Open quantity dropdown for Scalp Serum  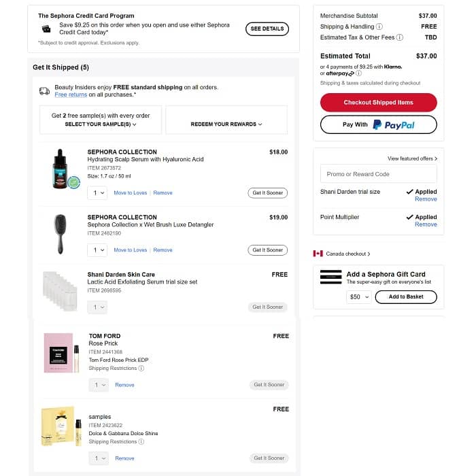[x=97, y=193]
